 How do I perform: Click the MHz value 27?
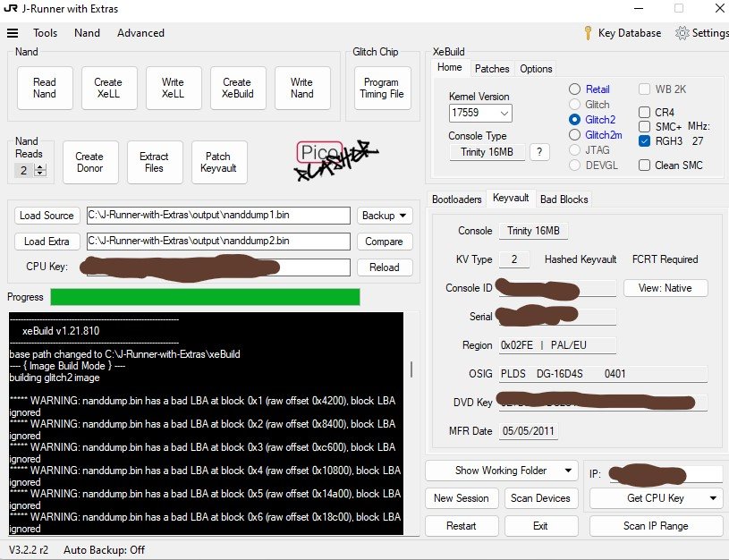(698, 141)
